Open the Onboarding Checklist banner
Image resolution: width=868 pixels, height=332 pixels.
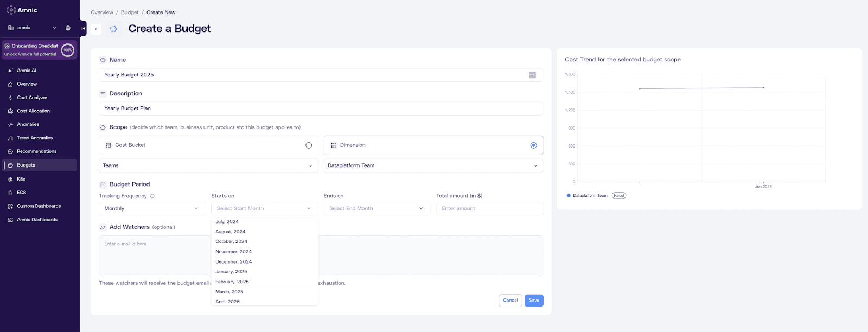click(x=39, y=50)
